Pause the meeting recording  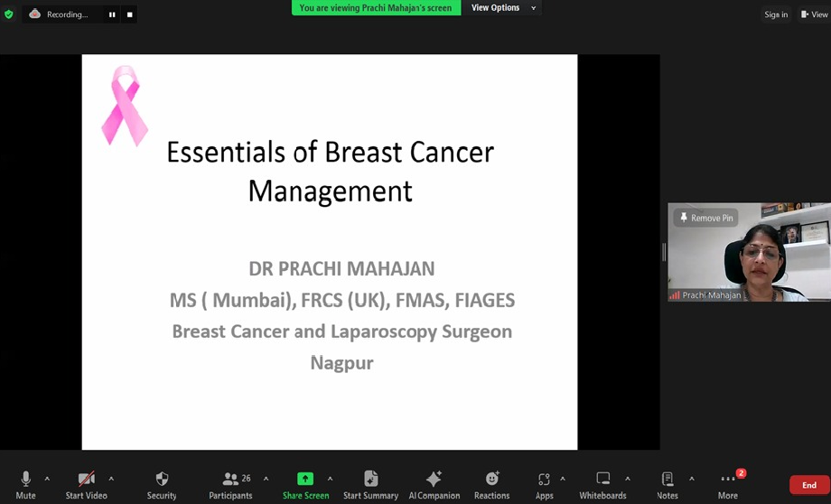112,14
